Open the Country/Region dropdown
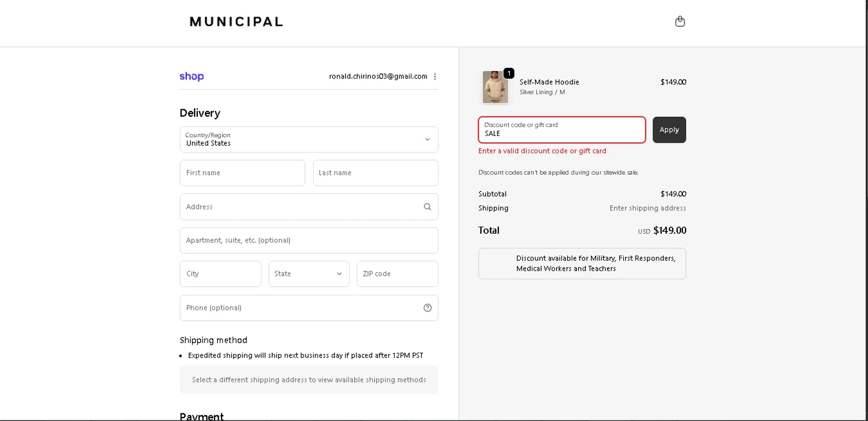The height and width of the screenshot is (421, 868). pos(309,139)
